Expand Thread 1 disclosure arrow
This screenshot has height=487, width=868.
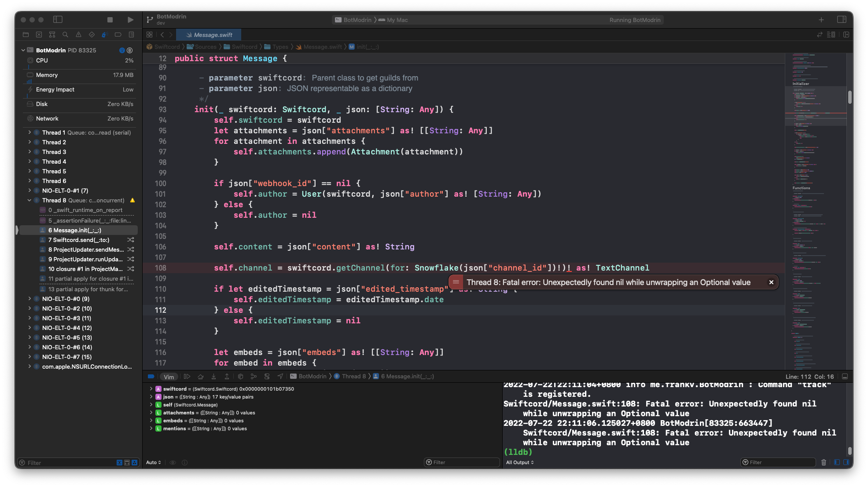(29, 132)
